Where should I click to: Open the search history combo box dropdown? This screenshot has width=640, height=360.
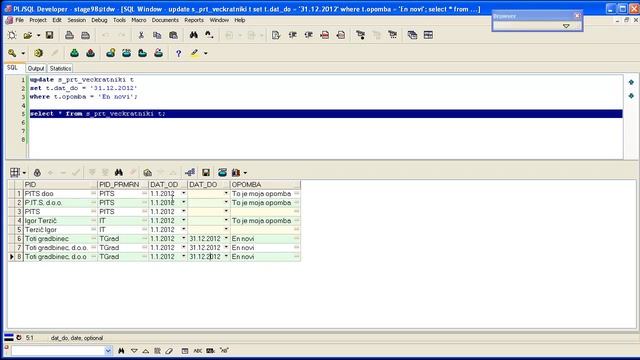[108, 351]
